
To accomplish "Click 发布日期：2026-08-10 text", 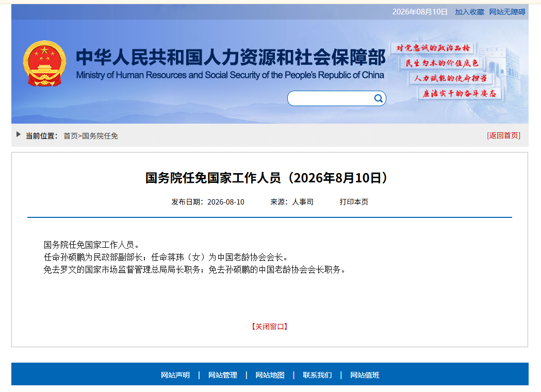I will (x=208, y=202).
